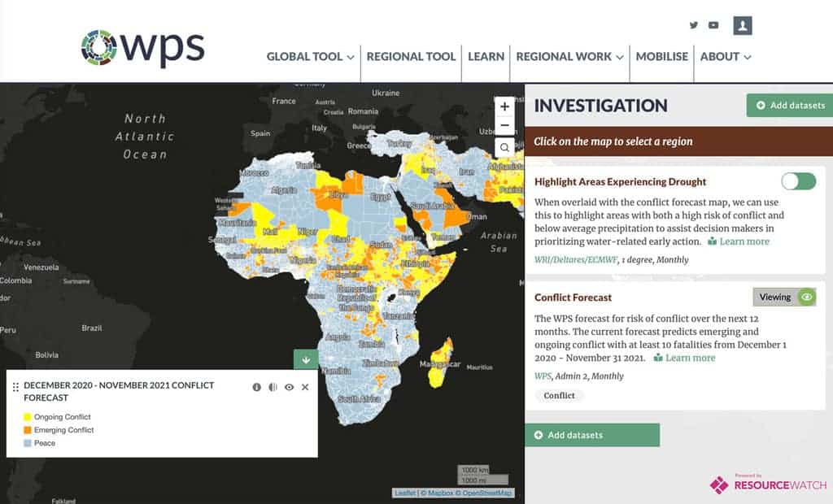Image resolution: width=833 pixels, height=504 pixels.
Task: Click the WPS logo
Action: (x=142, y=48)
